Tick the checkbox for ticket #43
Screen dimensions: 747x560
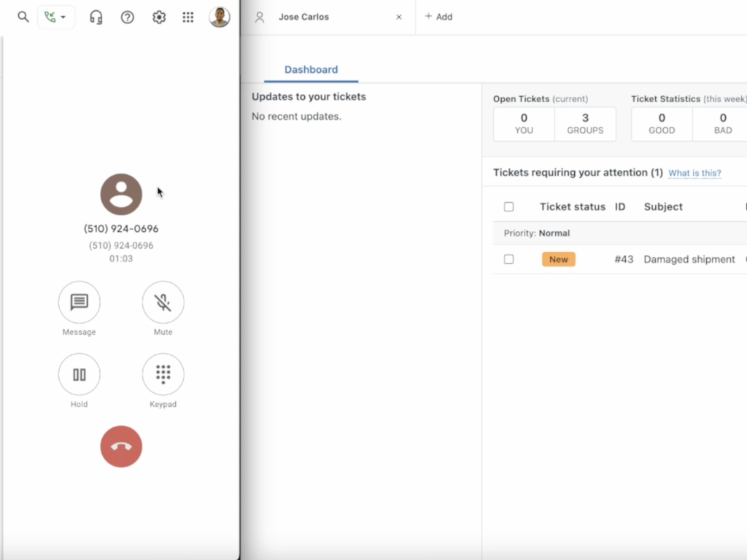tap(509, 260)
